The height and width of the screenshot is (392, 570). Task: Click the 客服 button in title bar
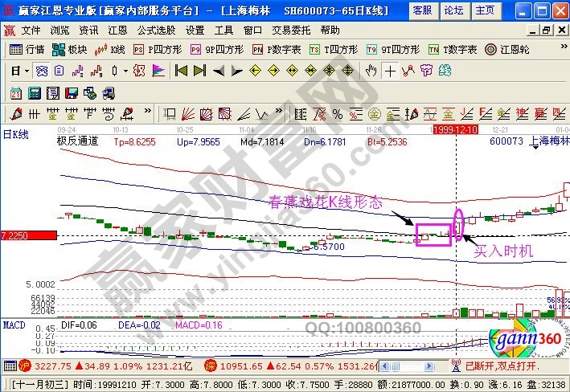coord(422,11)
